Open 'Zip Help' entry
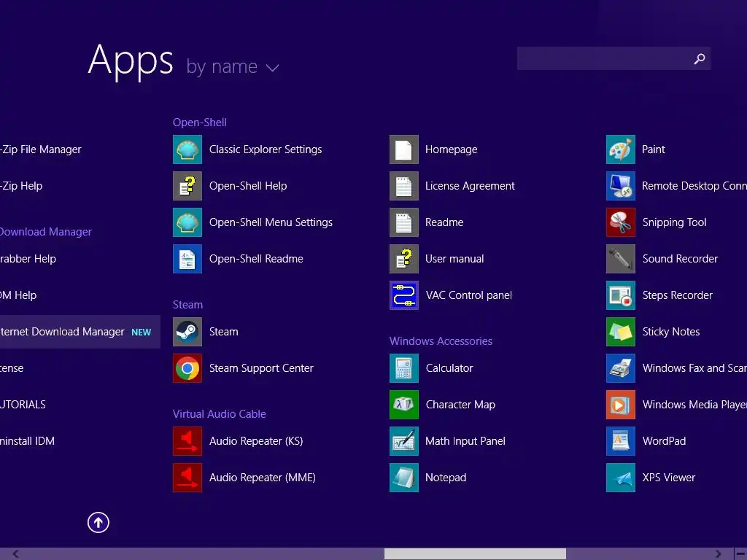The width and height of the screenshot is (747, 560). click(21, 186)
